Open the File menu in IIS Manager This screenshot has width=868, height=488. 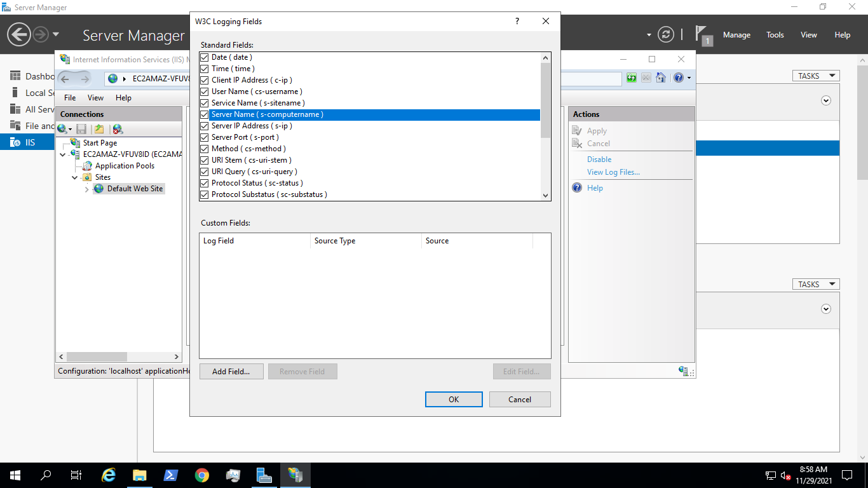click(x=70, y=98)
